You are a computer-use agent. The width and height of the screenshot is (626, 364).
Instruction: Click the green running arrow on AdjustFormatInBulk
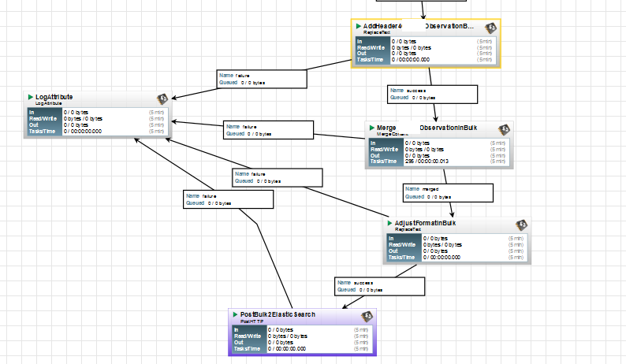tap(389, 223)
